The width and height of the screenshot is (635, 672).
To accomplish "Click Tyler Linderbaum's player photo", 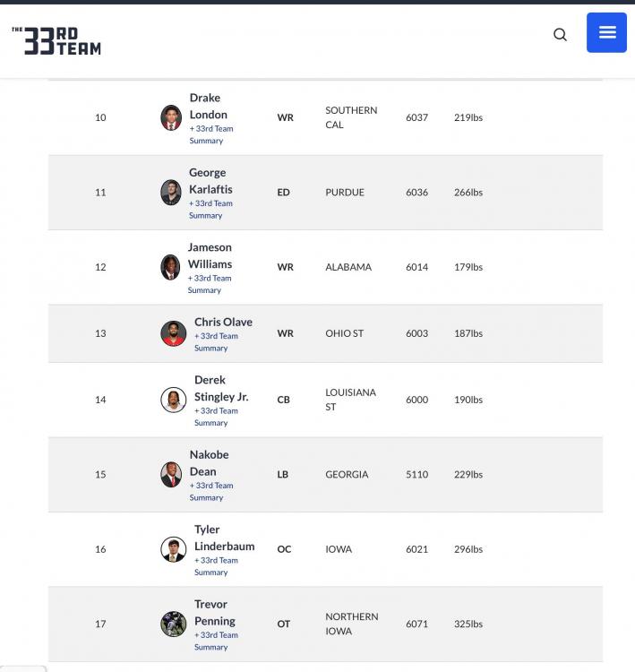I will [x=174, y=549].
